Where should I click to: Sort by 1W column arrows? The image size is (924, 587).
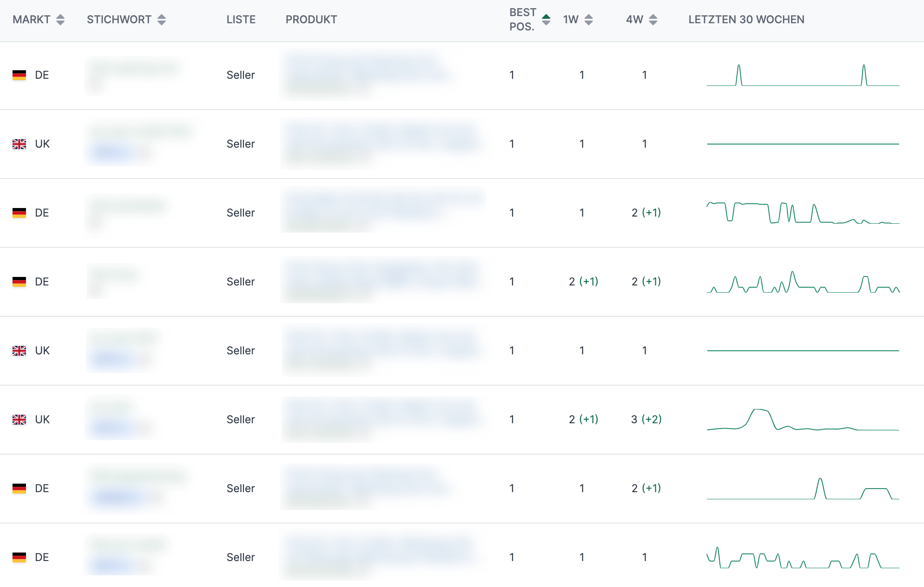589,20
